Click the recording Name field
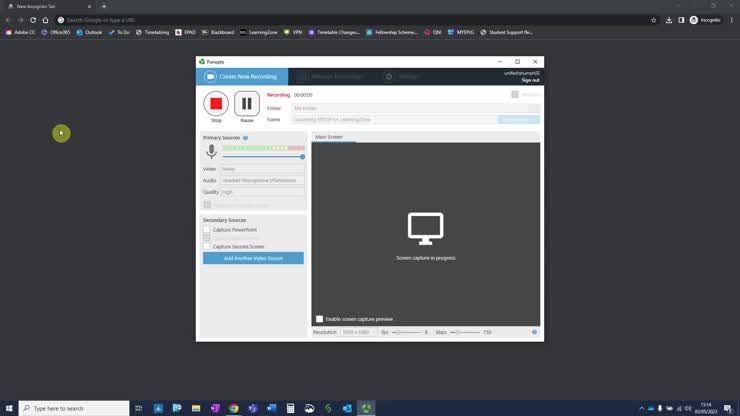The image size is (740, 416). click(x=394, y=119)
